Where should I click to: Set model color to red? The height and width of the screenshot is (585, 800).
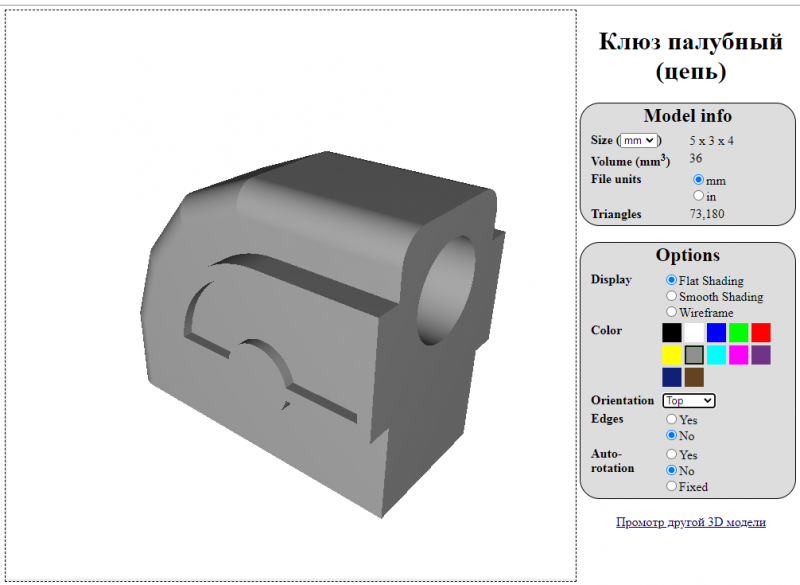coord(761,332)
